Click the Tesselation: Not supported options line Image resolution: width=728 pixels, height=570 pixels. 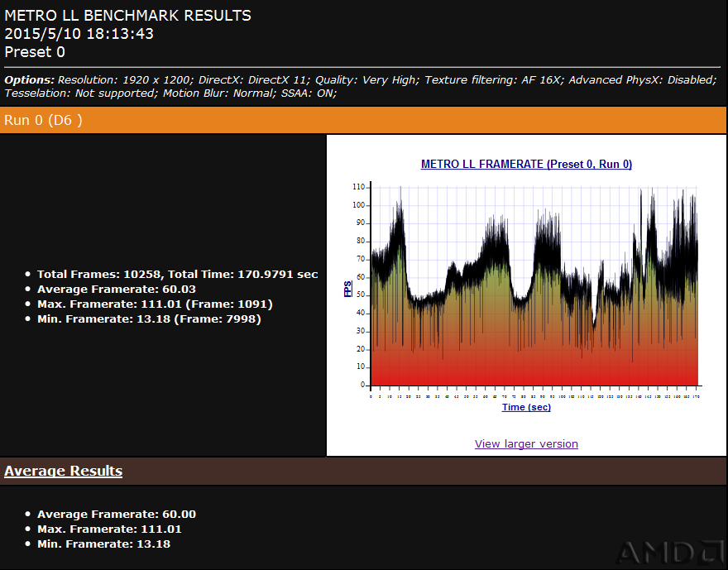point(170,93)
